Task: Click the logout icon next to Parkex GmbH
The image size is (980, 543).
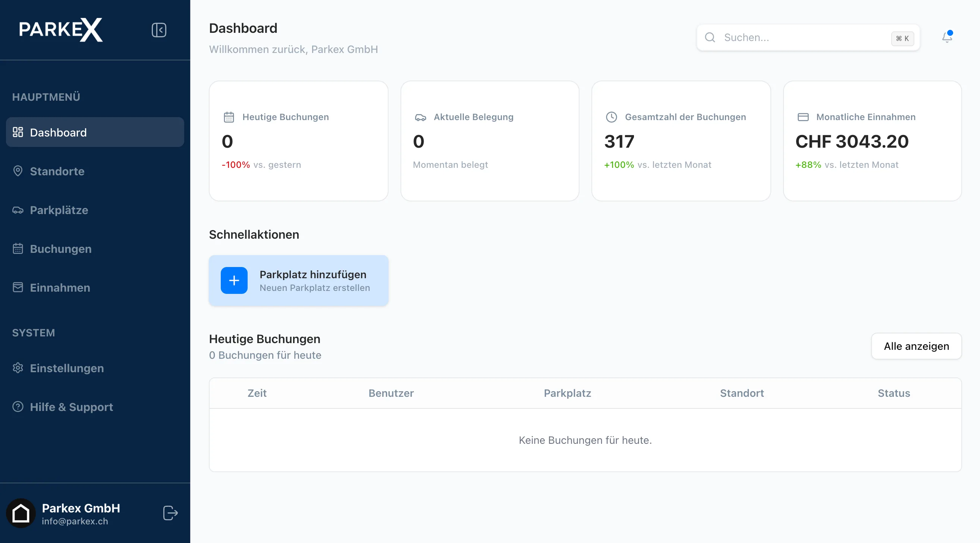Action: [170, 512]
